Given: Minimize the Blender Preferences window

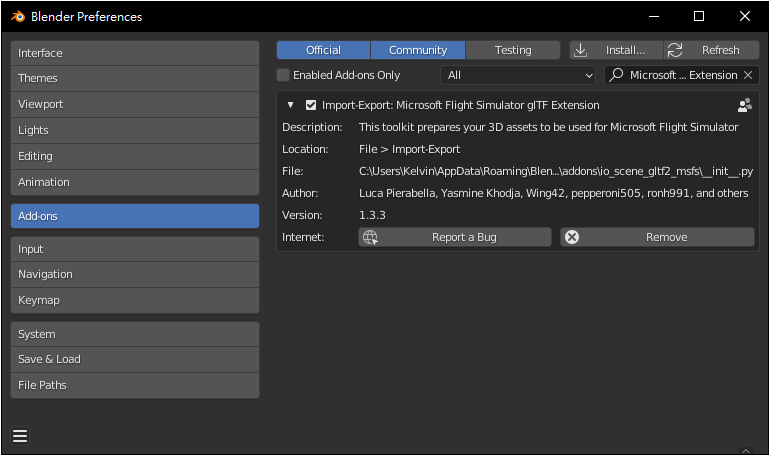Looking at the screenshot, I should point(654,16).
